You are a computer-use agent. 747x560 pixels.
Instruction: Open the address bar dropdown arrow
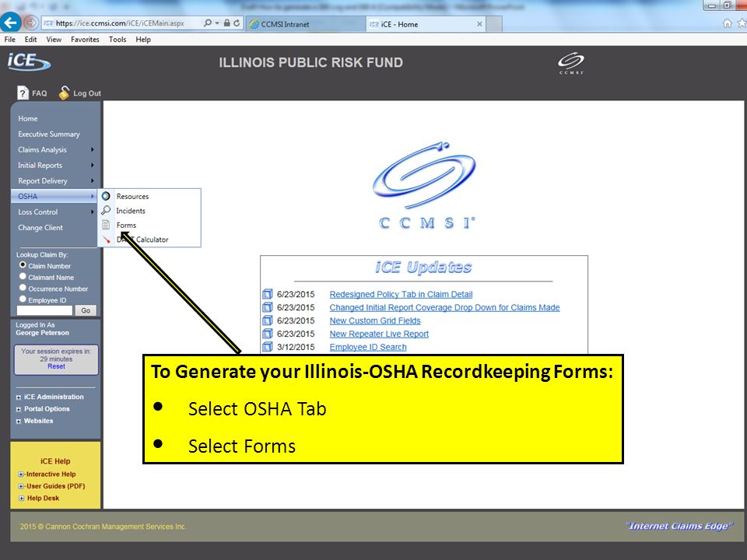coord(217,23)
